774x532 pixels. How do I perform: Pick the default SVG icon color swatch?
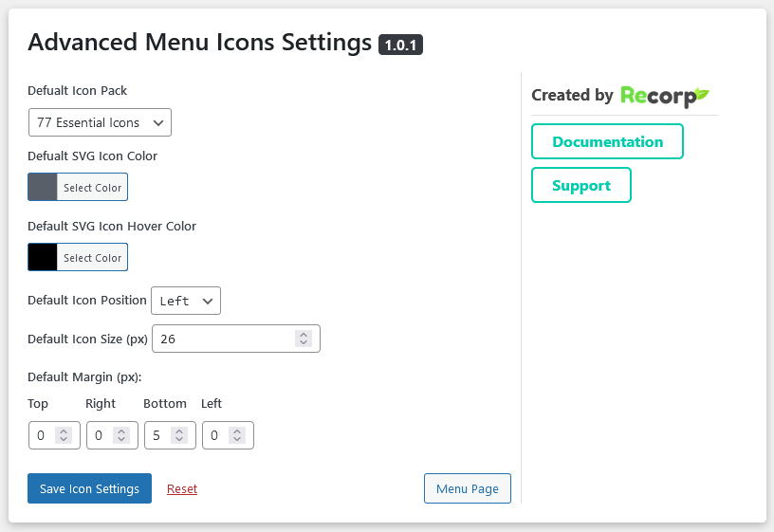[x=43, y=187]
